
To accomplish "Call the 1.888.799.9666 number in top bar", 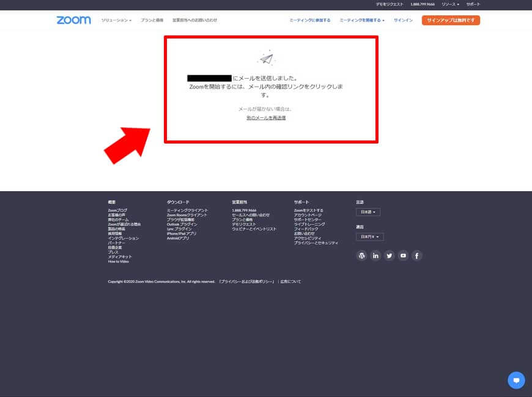I will [x=423, y=4].
